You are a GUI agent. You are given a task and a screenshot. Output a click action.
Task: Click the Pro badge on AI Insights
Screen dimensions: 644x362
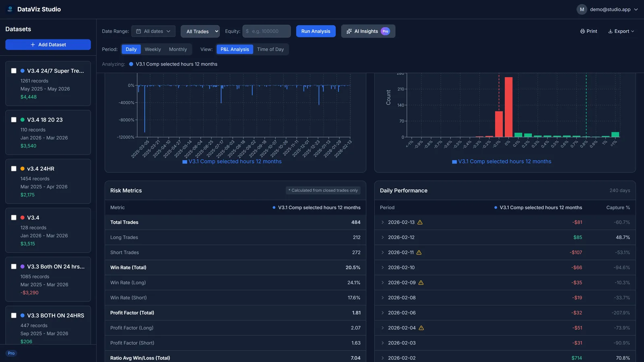(385, 31)
